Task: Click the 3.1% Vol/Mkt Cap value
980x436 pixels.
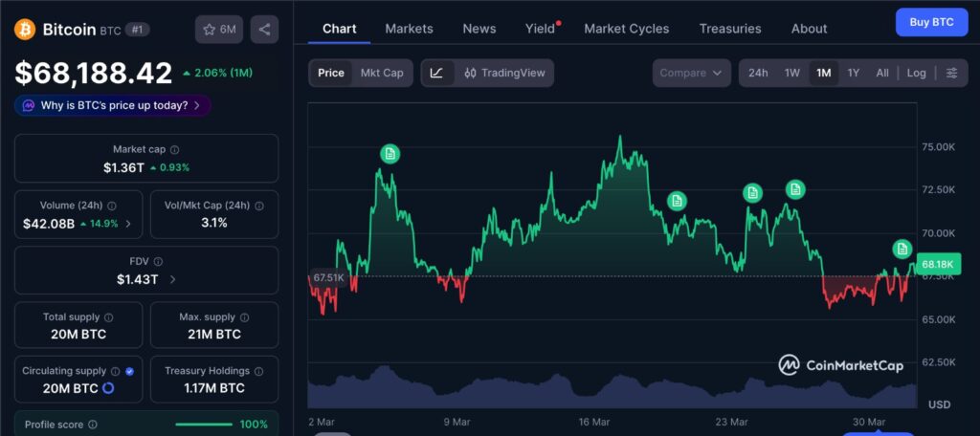Action: 214,223
